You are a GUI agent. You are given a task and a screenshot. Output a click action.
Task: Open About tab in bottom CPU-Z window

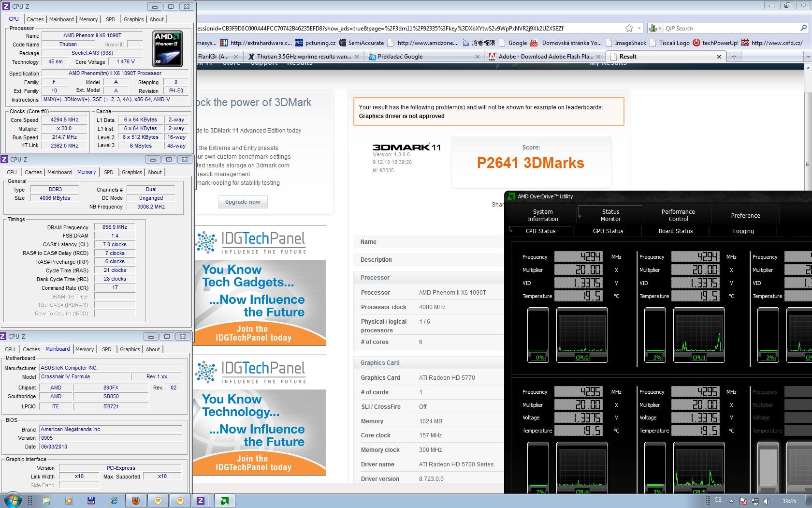coord(153,349)
